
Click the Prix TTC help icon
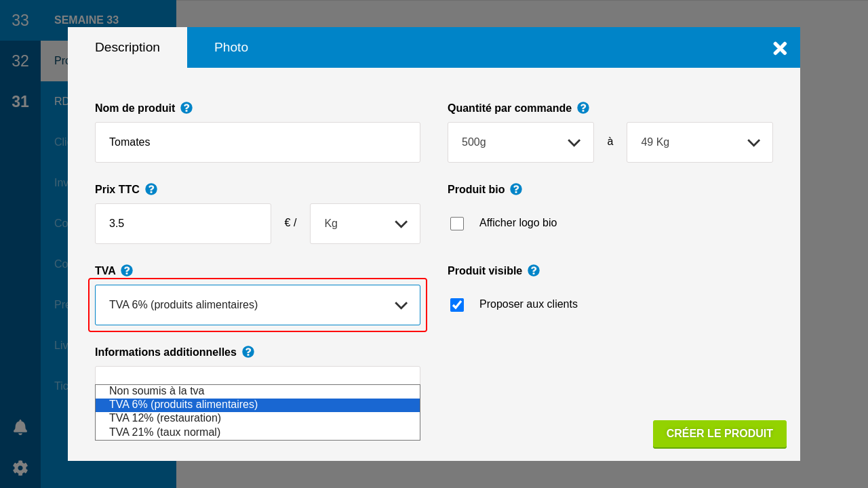pos(151,189)
